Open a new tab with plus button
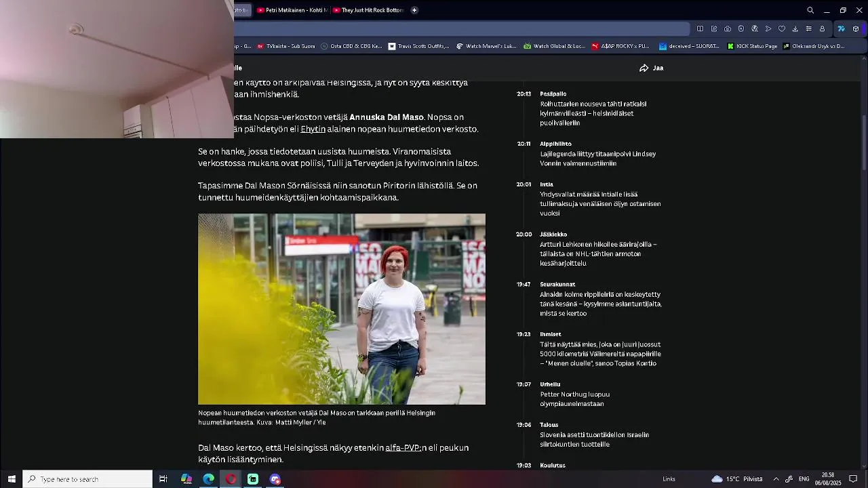 pyautogui.click(x=414, y=10)
